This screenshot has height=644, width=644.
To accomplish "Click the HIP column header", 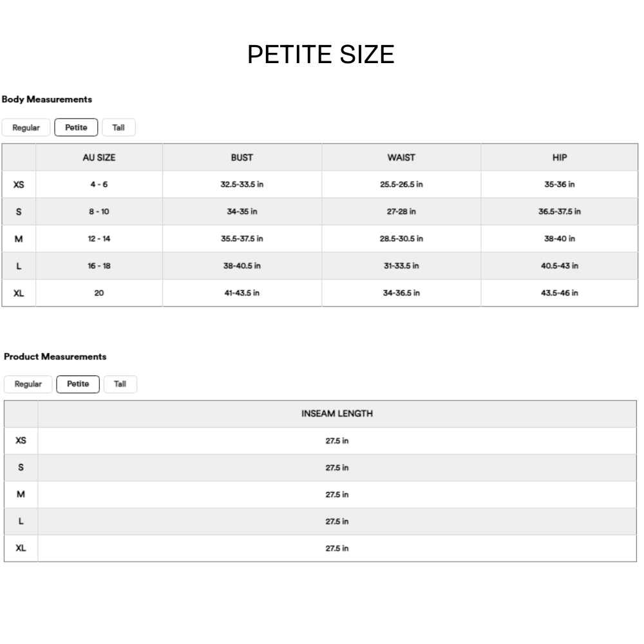I will coord(560,157).
